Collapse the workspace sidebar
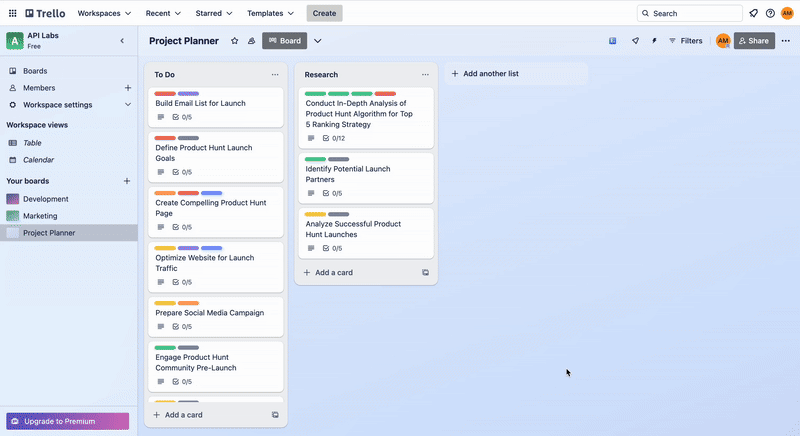The image size is (800, 436). click(x=122, y=41)
